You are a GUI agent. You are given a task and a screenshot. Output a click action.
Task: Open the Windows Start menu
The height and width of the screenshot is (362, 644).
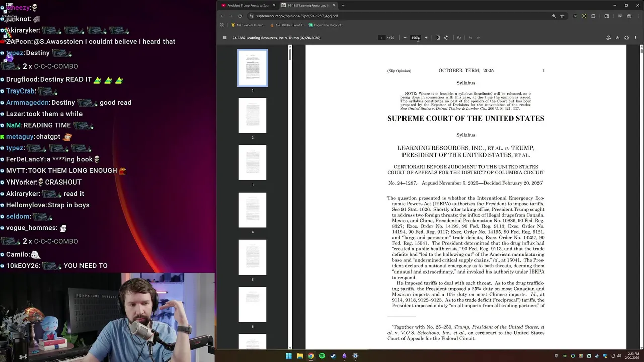288,356
